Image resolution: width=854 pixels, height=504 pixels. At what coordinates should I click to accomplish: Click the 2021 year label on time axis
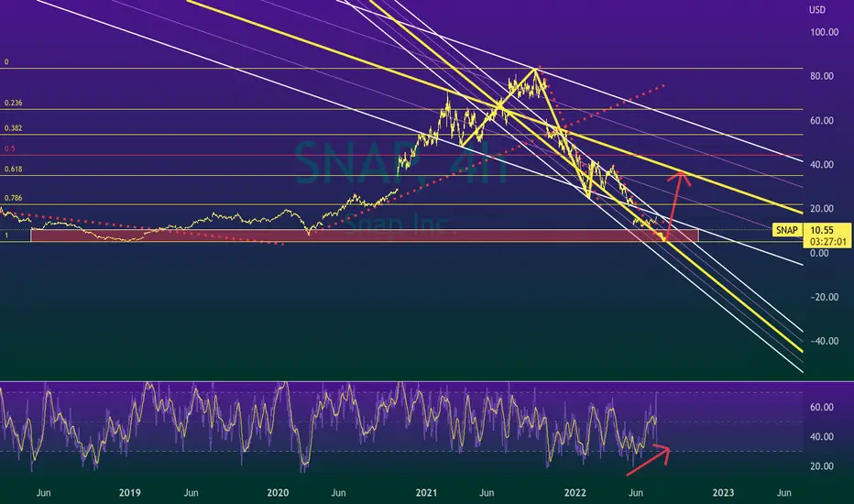(x=426, y=493)
